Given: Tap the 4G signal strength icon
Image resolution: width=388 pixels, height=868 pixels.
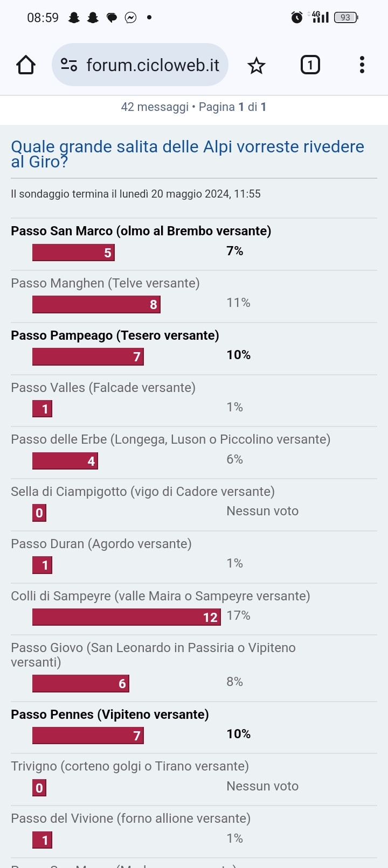Looking at the screenshot, I should [x=320, y=17].
